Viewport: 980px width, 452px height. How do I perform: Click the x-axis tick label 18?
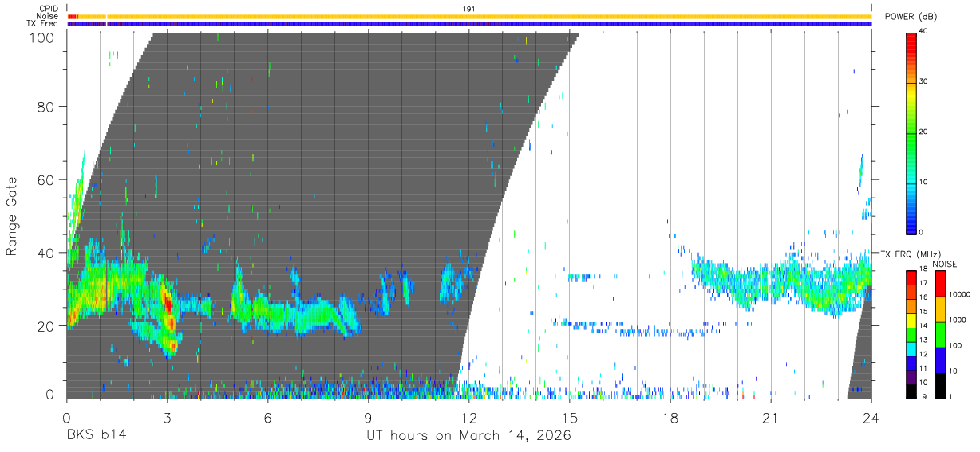(x=670, y=418)
